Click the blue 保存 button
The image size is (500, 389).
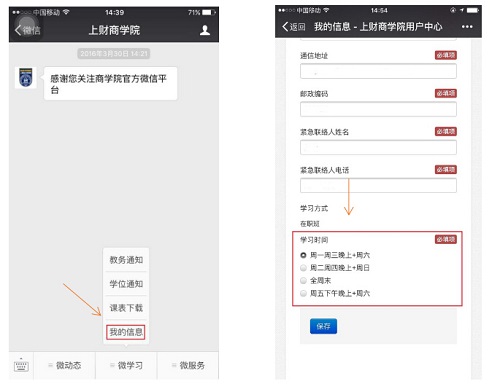click(x=323, y=326)
